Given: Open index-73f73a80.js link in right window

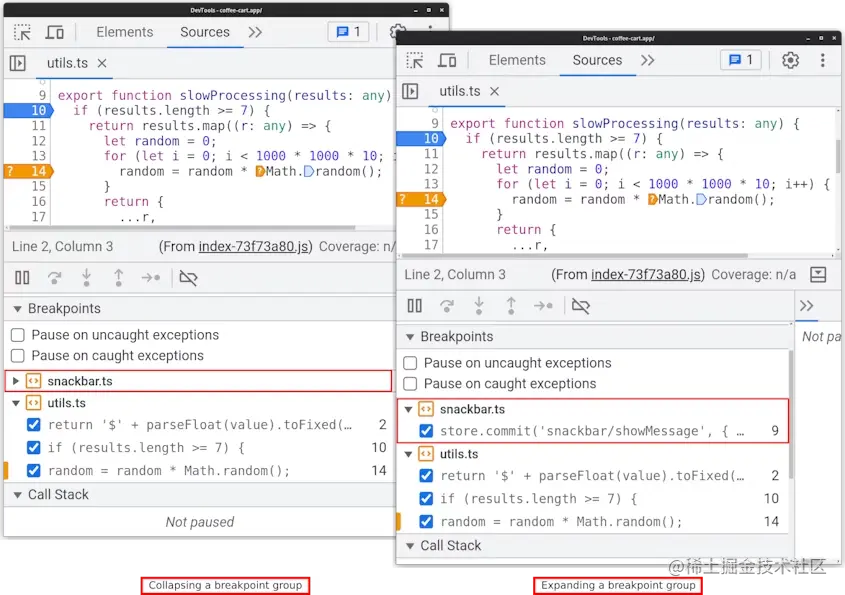Looking at the screenshot, I should point(646,275).
